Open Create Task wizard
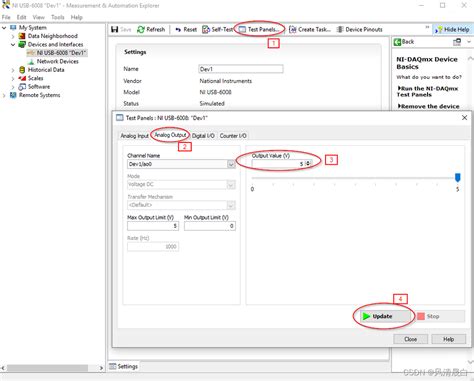The height and width of the screenshot is (381, 474). tap(310, 29)
